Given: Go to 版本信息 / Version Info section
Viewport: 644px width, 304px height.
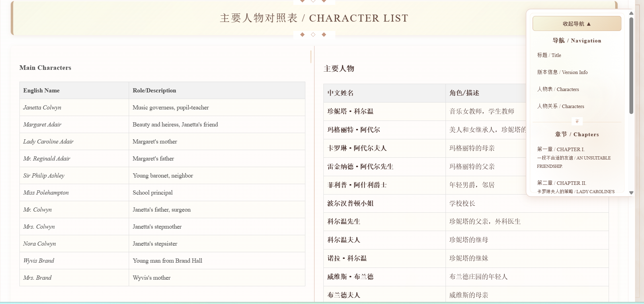Looking at the screenshot, I should click(562, 72).
